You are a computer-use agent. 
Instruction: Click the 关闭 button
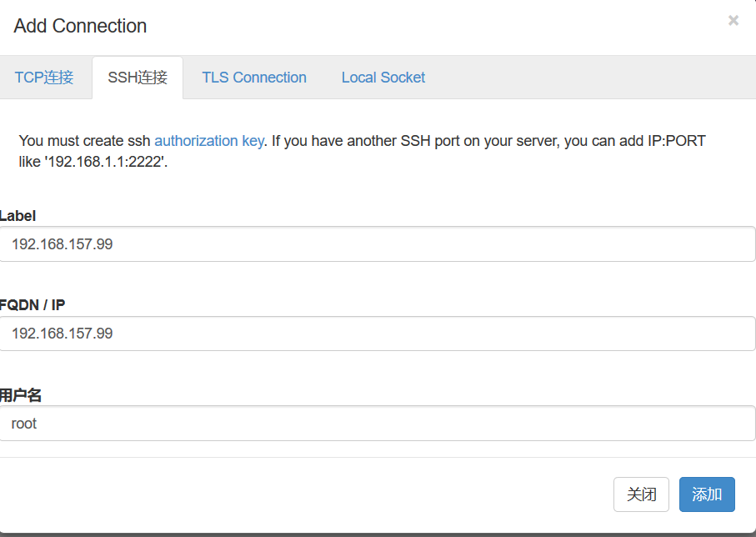point(641,494)
